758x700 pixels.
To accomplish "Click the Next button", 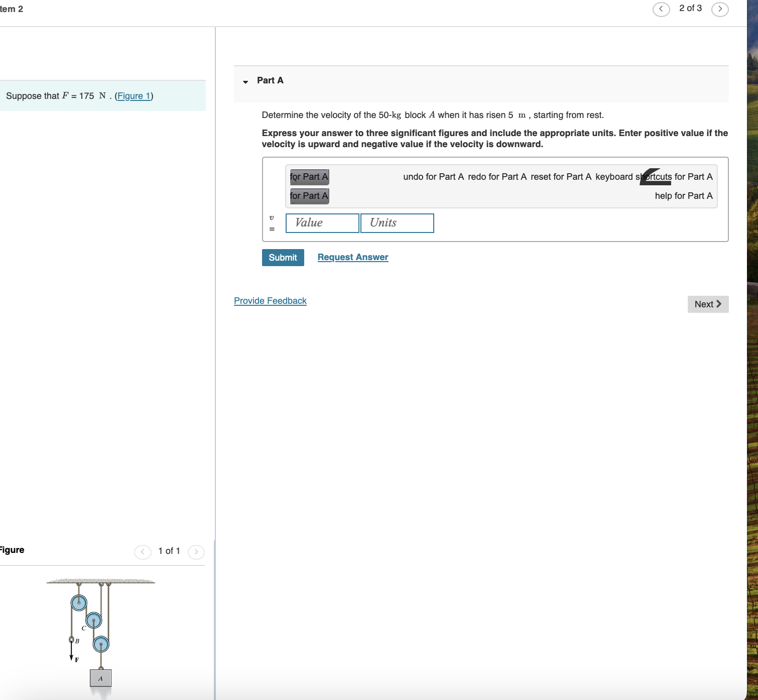I will [708, 304].
